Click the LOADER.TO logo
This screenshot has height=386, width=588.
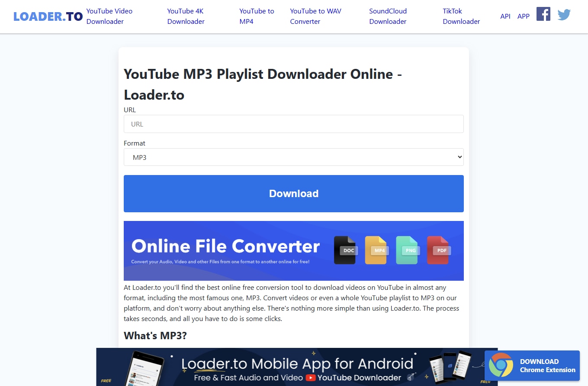pos(48,16)
